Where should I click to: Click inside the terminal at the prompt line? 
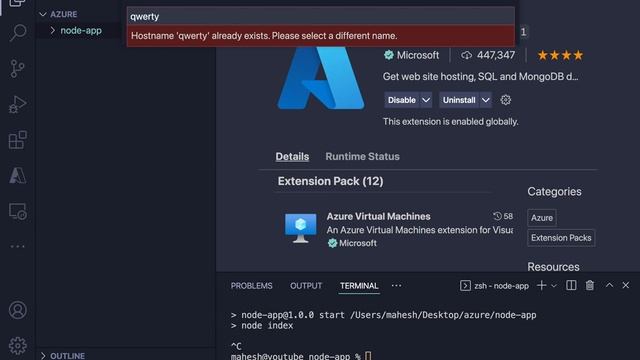[300, 356]
